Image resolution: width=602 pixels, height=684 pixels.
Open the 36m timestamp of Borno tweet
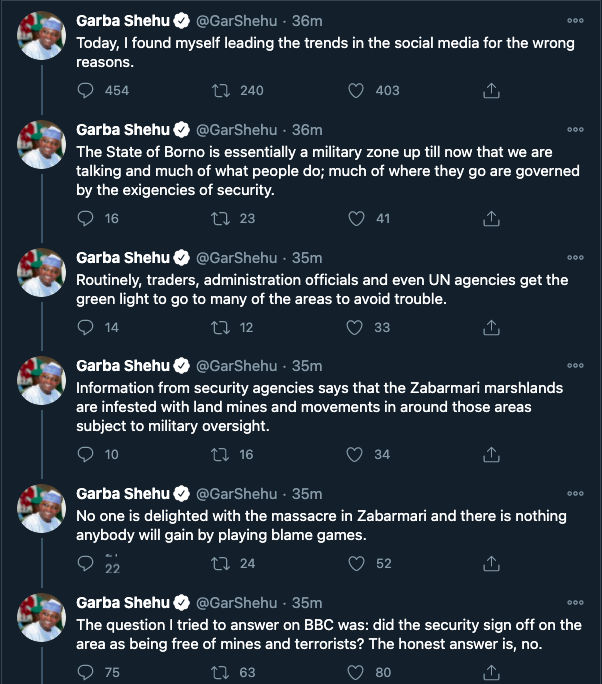click(307, 130)
